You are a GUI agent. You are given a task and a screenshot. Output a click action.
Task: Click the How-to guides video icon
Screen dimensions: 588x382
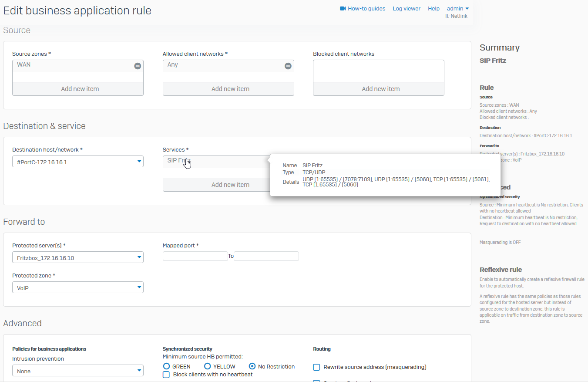coord(343,8)
